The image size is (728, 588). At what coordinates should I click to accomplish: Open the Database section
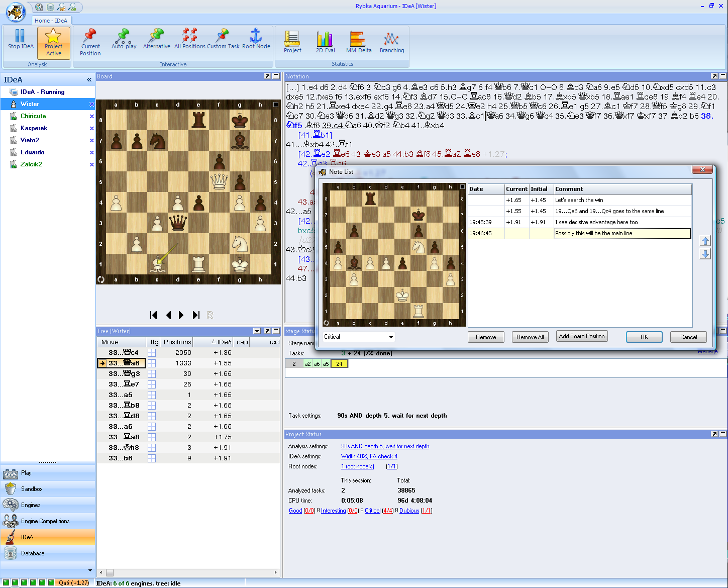pos(48,553)
